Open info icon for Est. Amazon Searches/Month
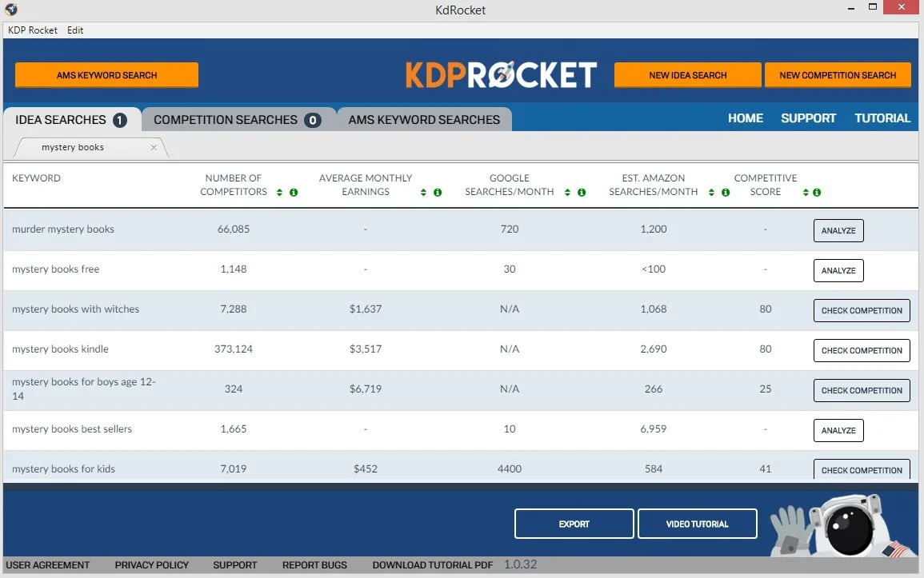924x578 pixels. click(x=726, y=193)
